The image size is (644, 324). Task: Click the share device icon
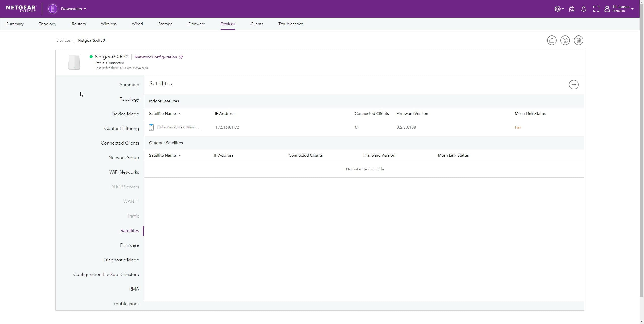coord(551,40)
